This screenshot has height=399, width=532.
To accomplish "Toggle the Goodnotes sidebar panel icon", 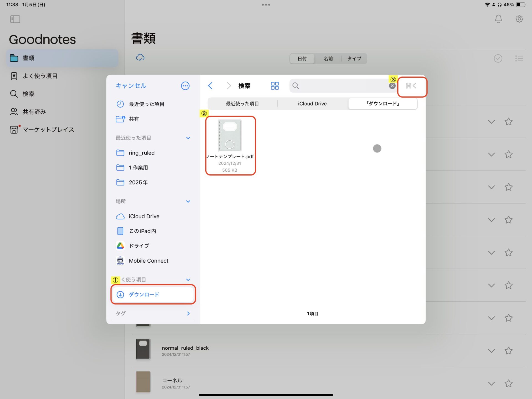I will coord(15,19).
